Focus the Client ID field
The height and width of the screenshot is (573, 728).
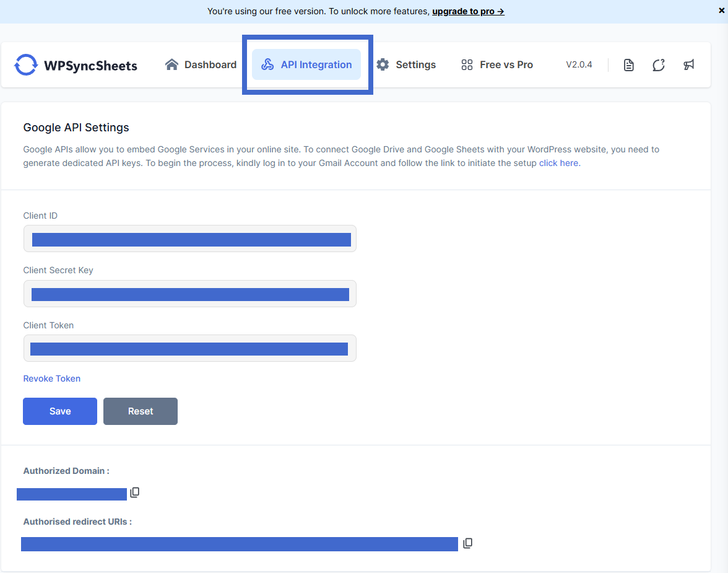coord(189,239)
